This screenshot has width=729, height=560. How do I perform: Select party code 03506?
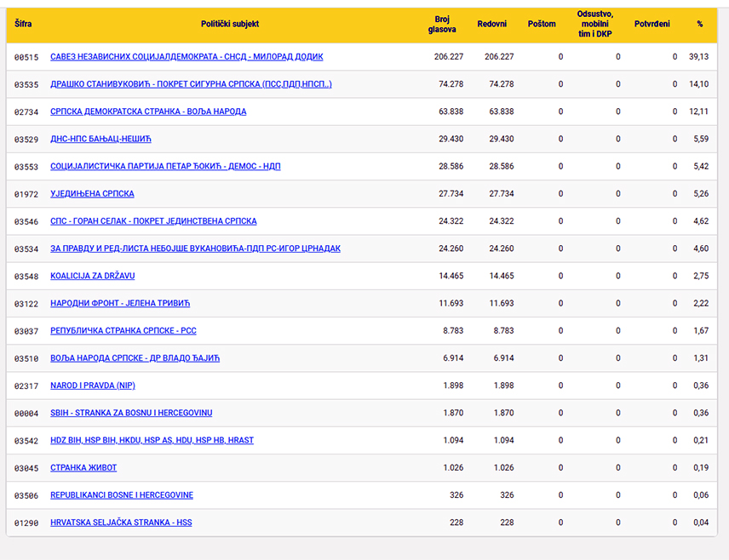pyautogui.click(x=26, y=496)
